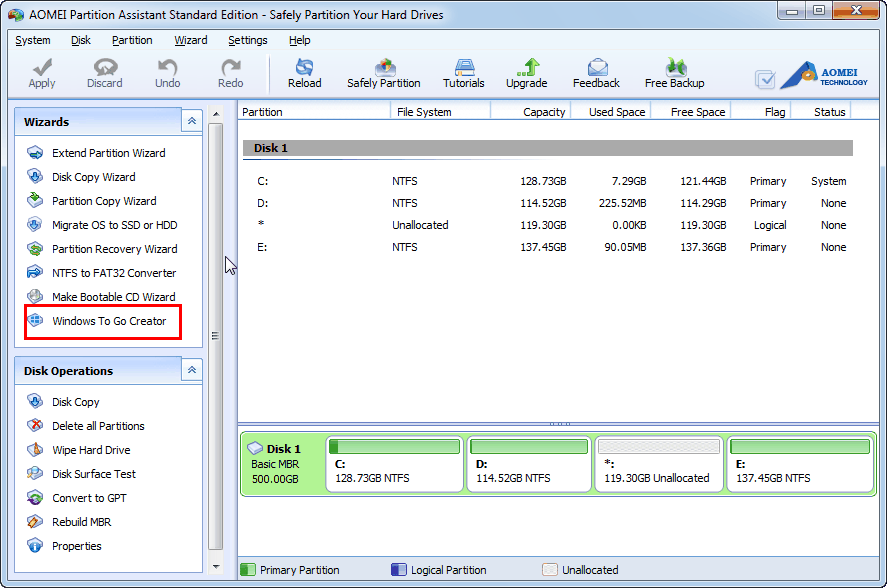
Task: Open the Partition menu
Action: coord(132,40)
